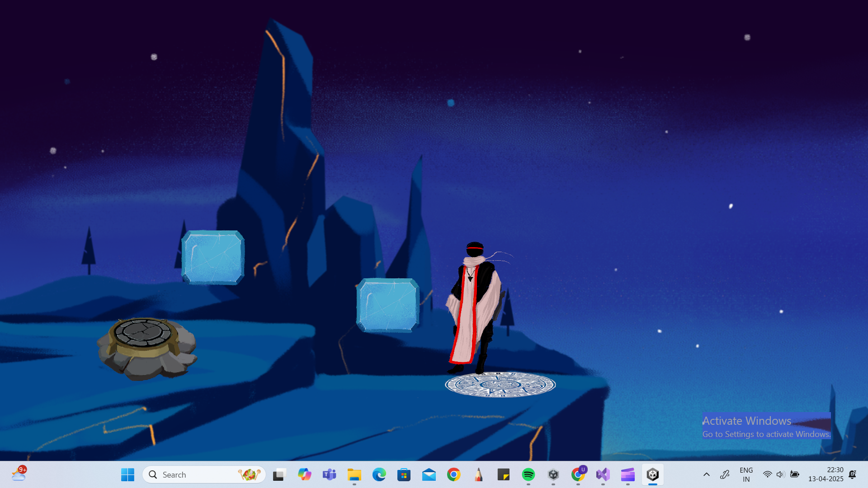The image size is (868, 488).
Task: Open File Explorer from the taskbar
Action: tap(354, 474)
